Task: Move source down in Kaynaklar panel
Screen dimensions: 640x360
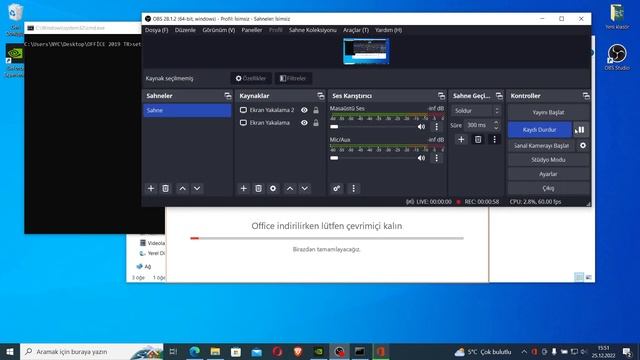Action: [x=304, y=189]
